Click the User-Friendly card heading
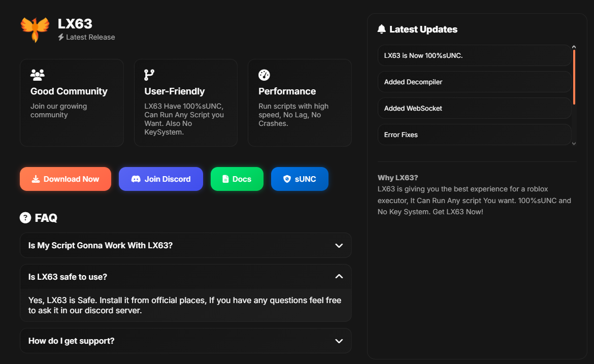Screen dimensions: 594x364 point(175,91)
